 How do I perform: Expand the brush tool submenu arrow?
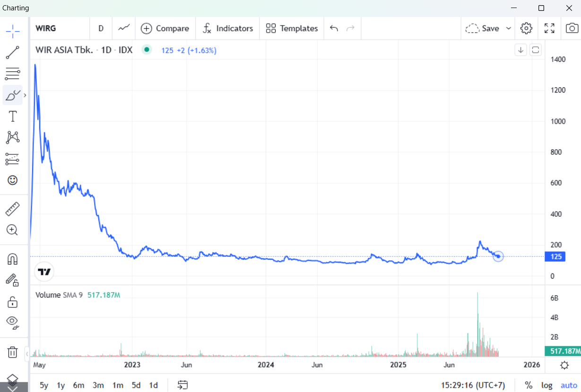[x=25, y=95]
